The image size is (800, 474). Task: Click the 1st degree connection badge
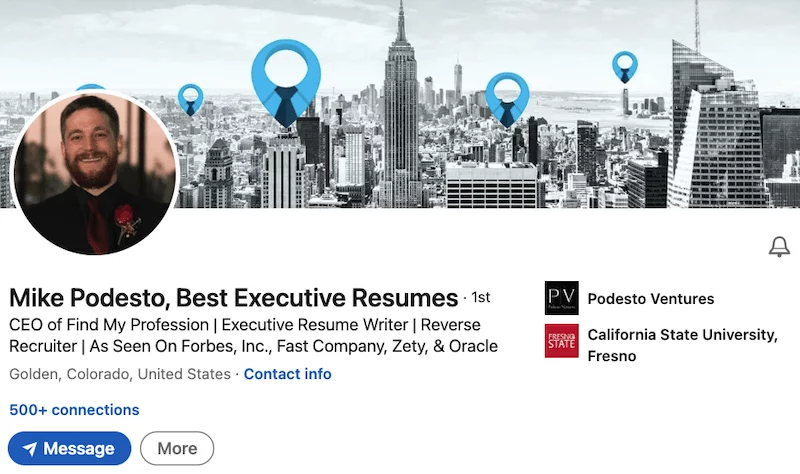(x=481, y=297)
